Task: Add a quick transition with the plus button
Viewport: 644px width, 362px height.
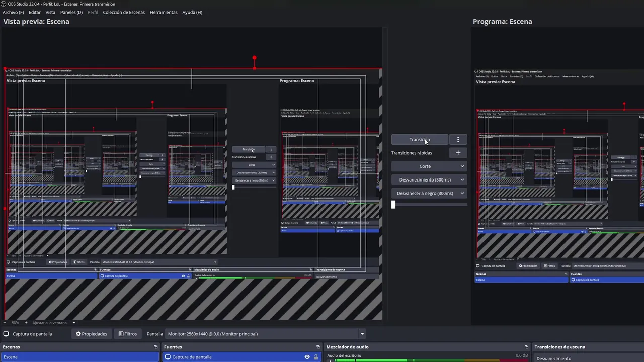Action: (x=458, y=153)
